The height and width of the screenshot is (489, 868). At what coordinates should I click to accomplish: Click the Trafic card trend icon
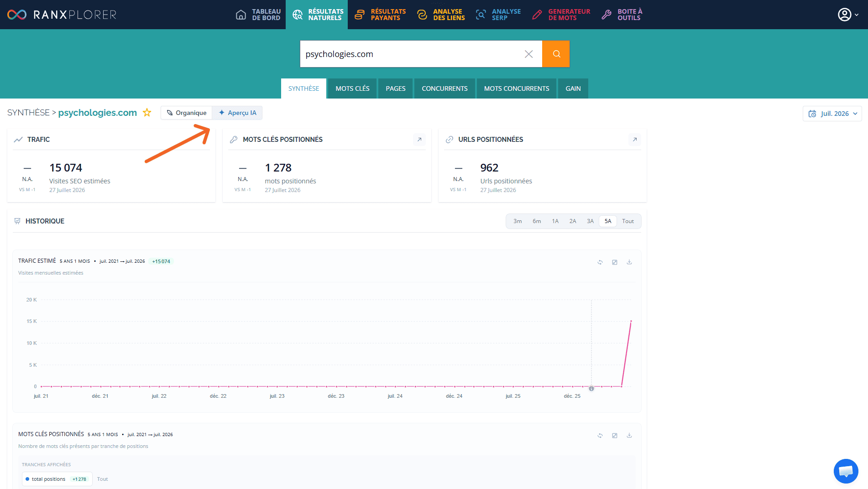(18, 140)
